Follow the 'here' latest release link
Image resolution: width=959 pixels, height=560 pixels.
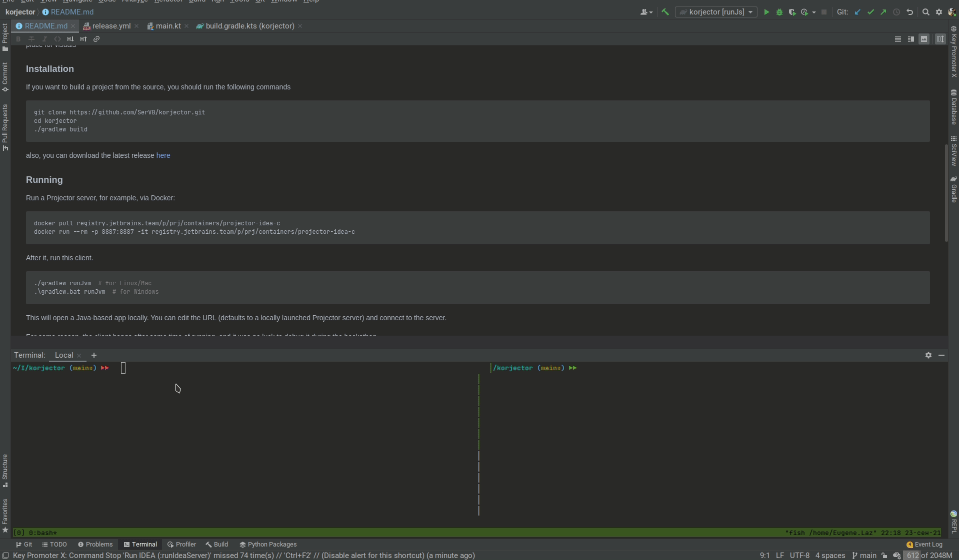tap(163, 155)
